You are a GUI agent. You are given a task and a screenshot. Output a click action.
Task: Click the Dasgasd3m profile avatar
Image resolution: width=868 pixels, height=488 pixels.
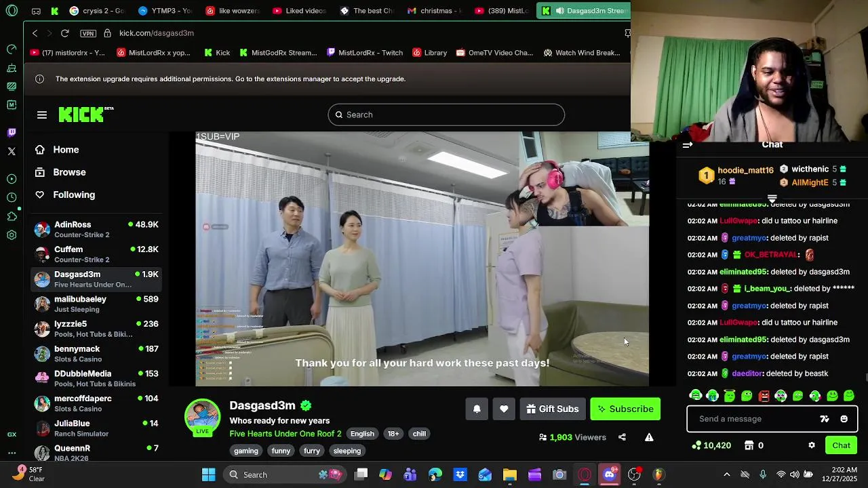203,415
